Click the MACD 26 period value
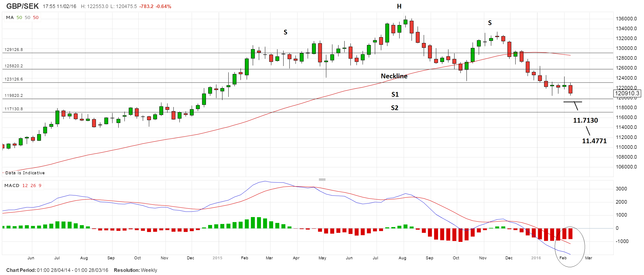644x275 pixels. point(33,185)
